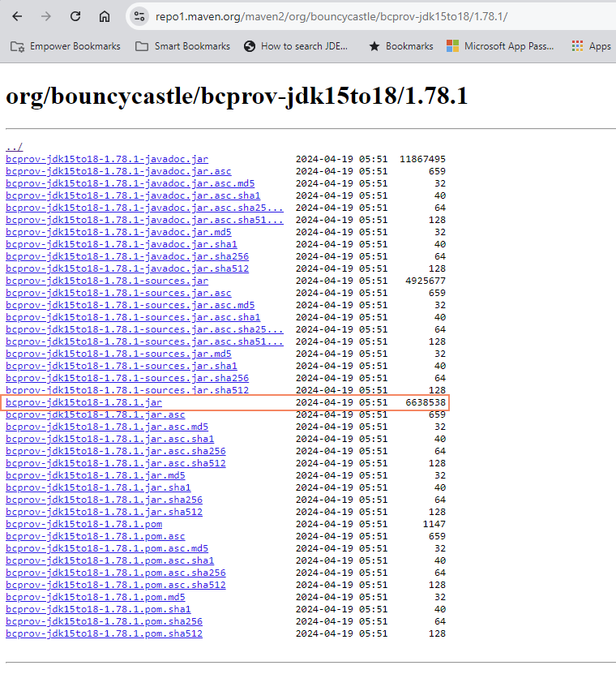Open the starred Bookmarks shortcut
The image size is (616, 674).
pyautogui.click(x=400, y=46)
